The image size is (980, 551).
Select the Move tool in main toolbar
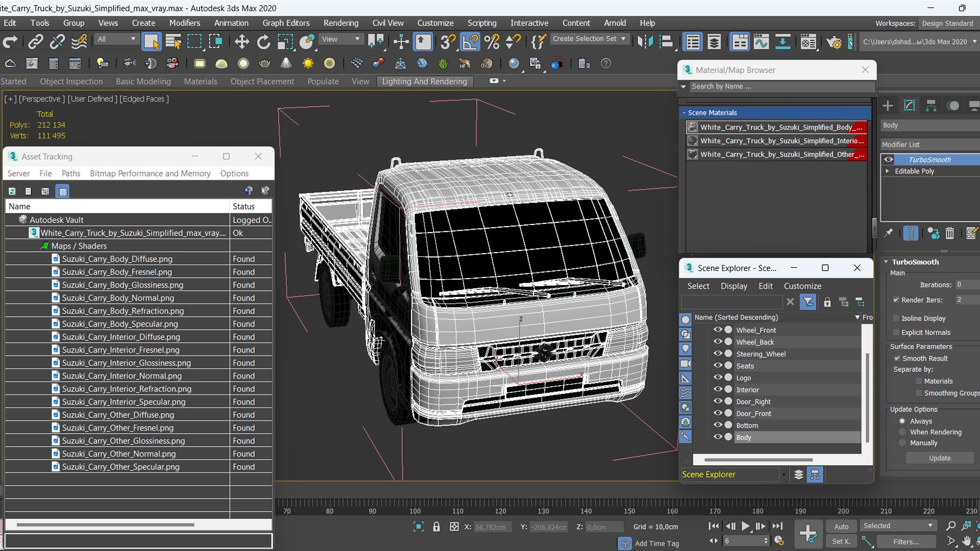pyautogui.click(x=241, y=41)
